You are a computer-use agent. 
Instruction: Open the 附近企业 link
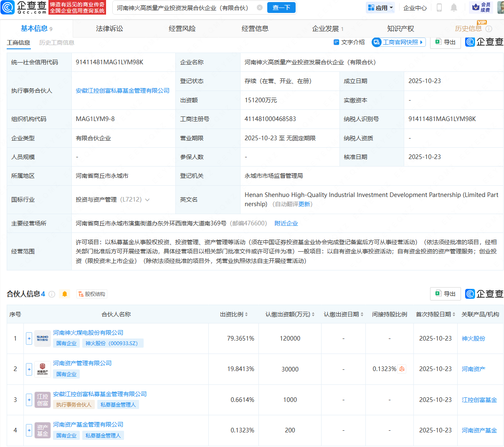click(286, 223)
